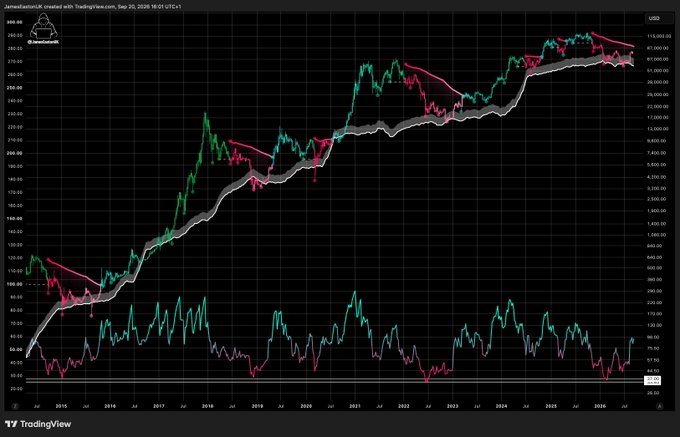
Task: Click the round Z button beside time axis
Action: (x=16, y=406)
